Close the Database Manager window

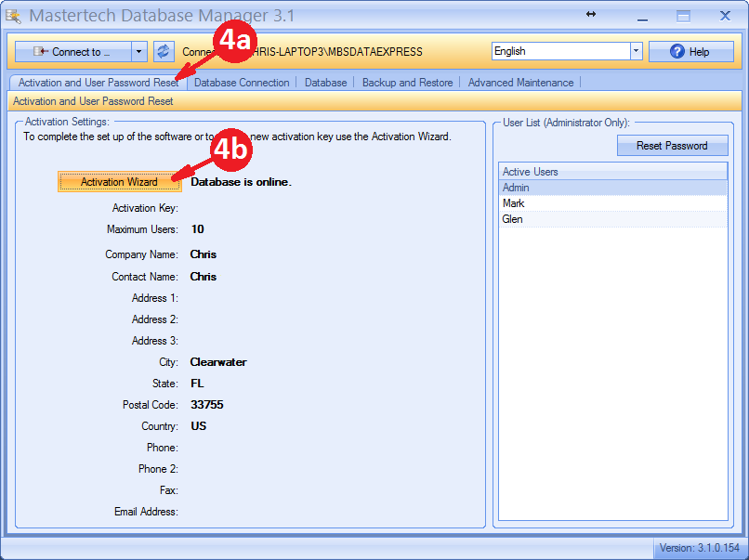[725, 16]
